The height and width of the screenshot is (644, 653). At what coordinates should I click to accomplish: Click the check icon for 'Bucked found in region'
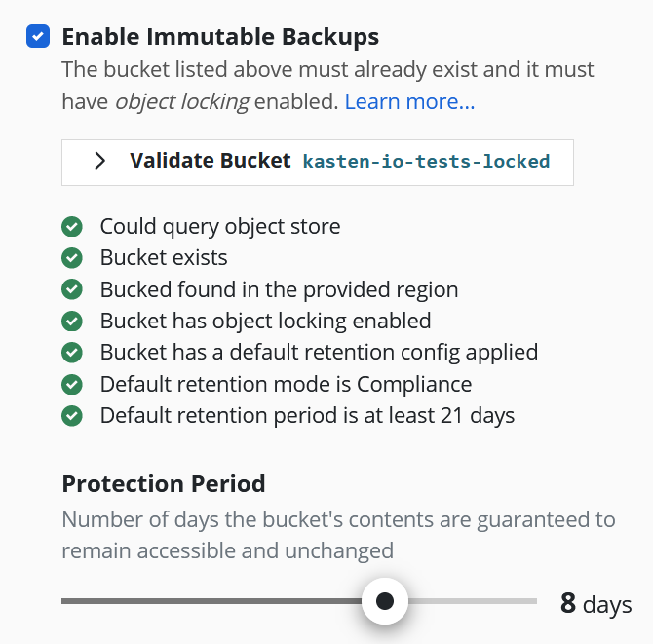[71, 289]
